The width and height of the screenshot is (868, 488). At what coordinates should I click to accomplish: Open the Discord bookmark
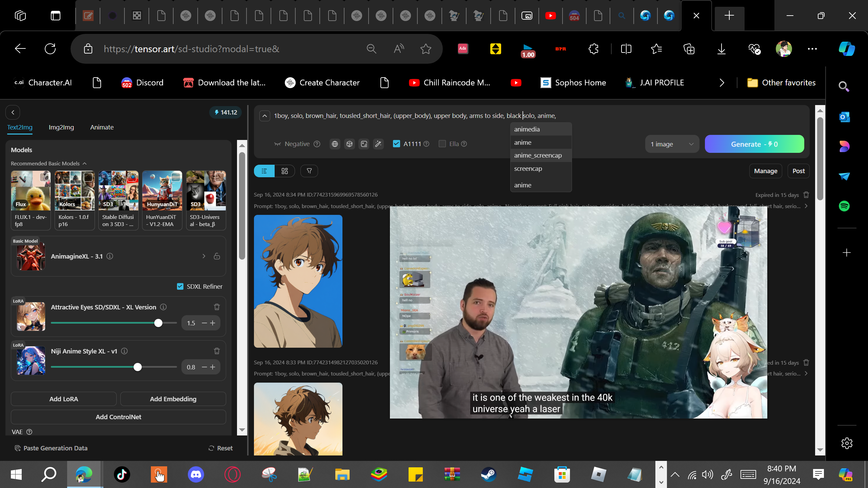142,83
